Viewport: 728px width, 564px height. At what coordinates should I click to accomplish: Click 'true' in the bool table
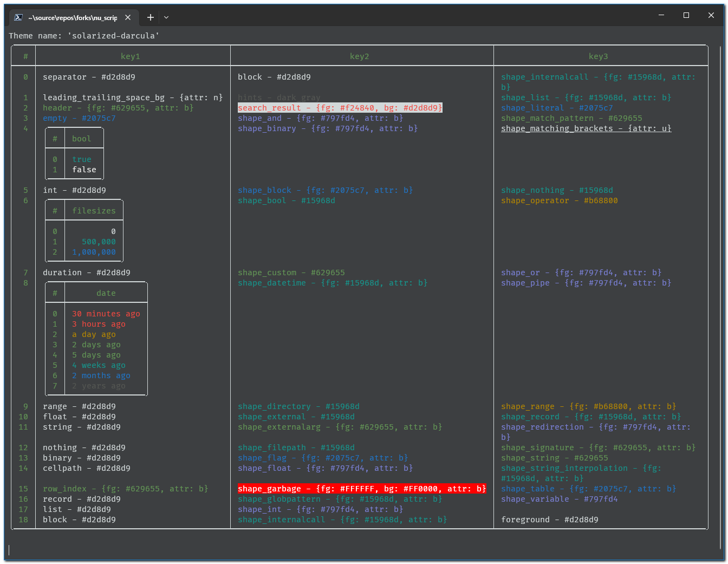pos(82,159)
